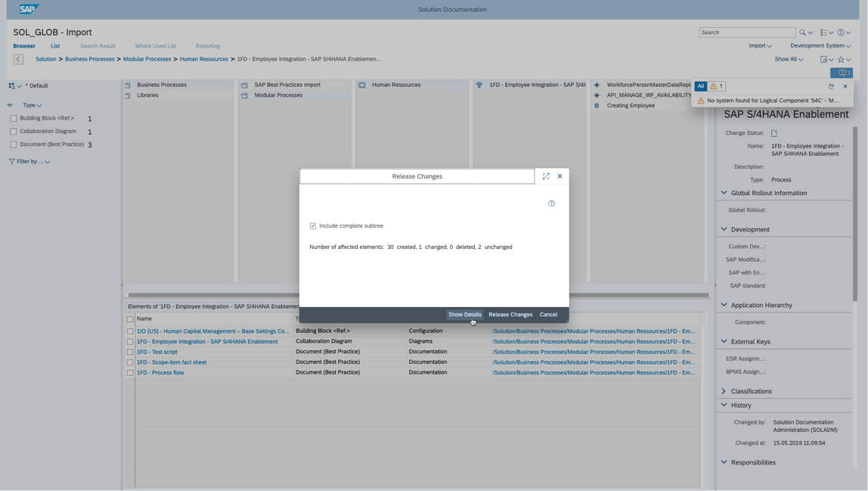
Task: Select the checkbox for 1FD - Test script row
Action: pyautogui.click(x=129, y=352)
